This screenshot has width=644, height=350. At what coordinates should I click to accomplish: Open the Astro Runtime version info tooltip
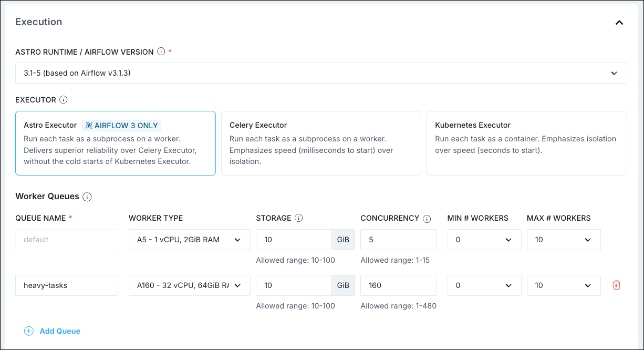161,52
